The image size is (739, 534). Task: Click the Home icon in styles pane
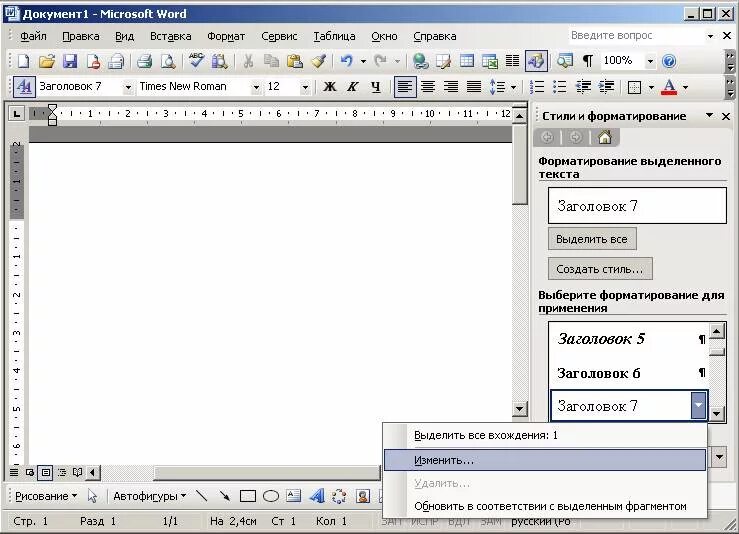pos(605,137)
